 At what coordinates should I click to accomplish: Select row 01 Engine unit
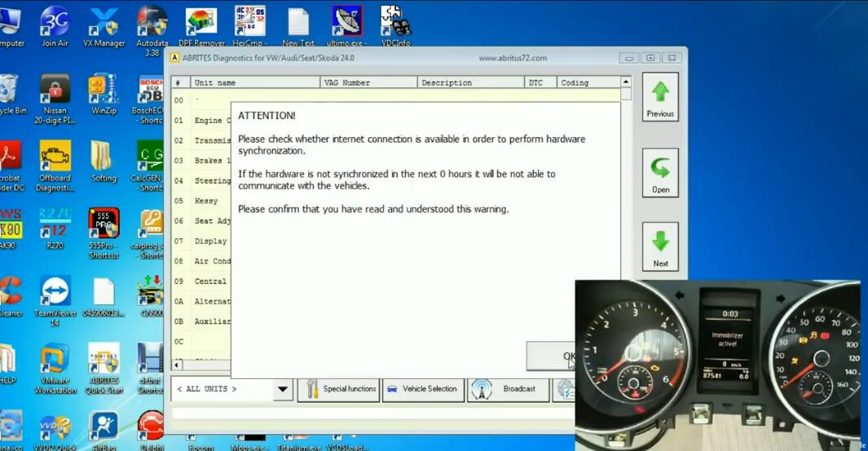coord(201,120)
